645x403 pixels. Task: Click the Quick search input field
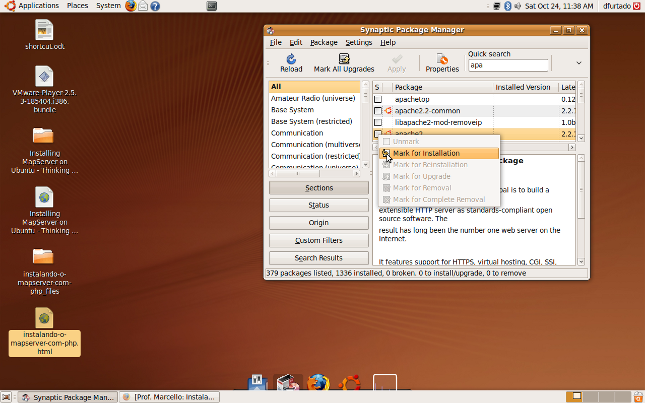(508, 66)
